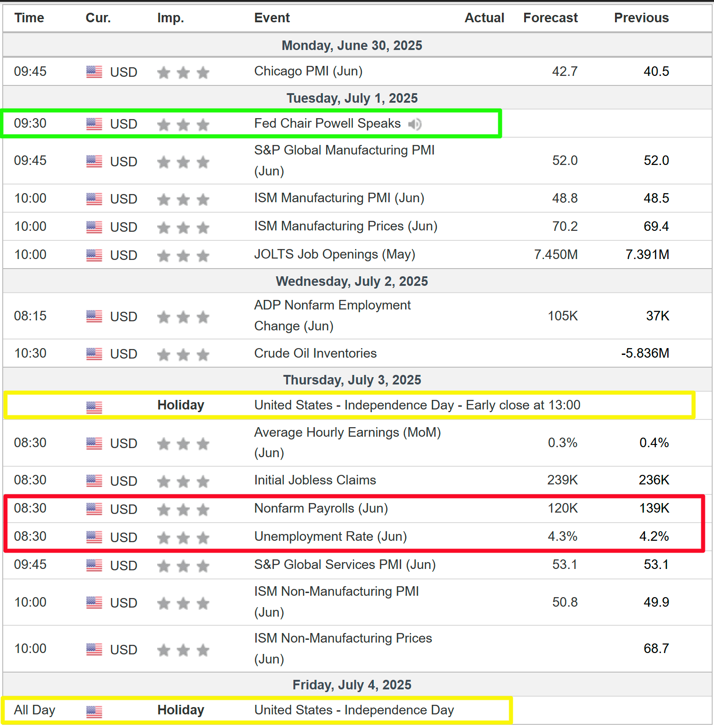The width and height of the screenshot is (714, 728).
Task: Open the ISM Manufacturing Prices (Jun) event
Action: pos(346,226)
